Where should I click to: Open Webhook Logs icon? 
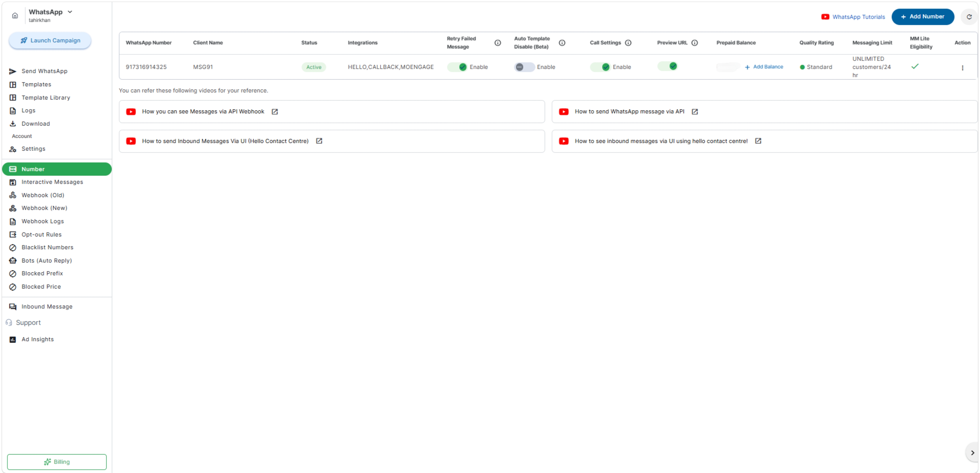pos(13,221)
